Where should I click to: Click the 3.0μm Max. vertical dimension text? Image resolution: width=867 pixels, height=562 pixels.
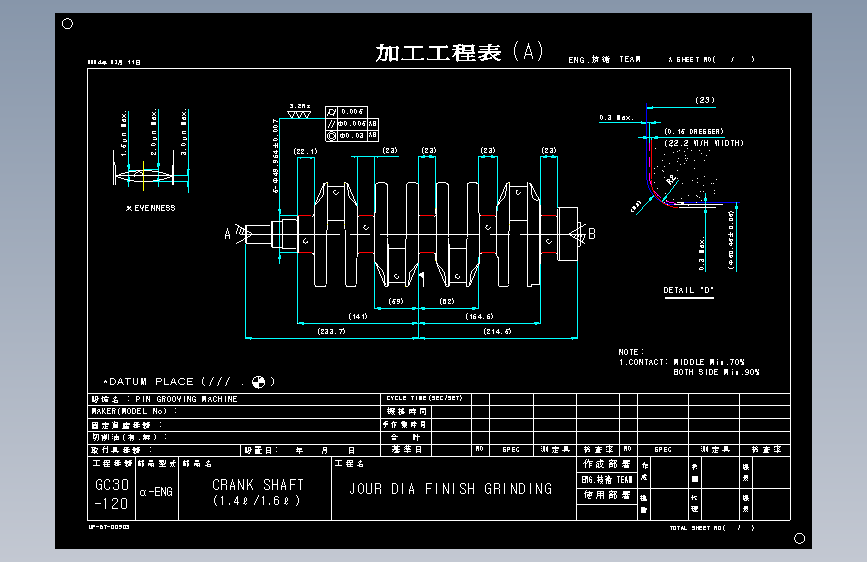184,132
